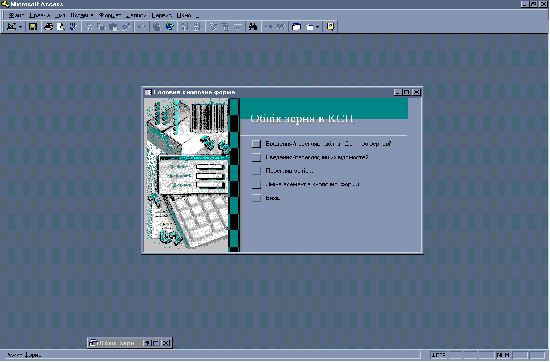Open the Окно menu

(x=184, y=15)
